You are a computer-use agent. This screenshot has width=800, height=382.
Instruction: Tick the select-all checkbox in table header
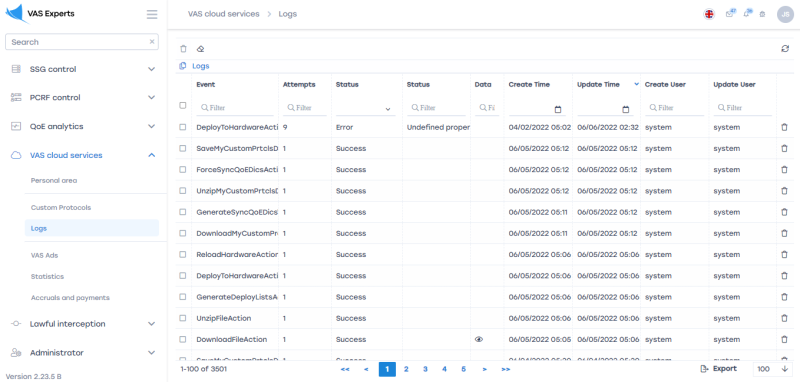(x=183, y=106)
